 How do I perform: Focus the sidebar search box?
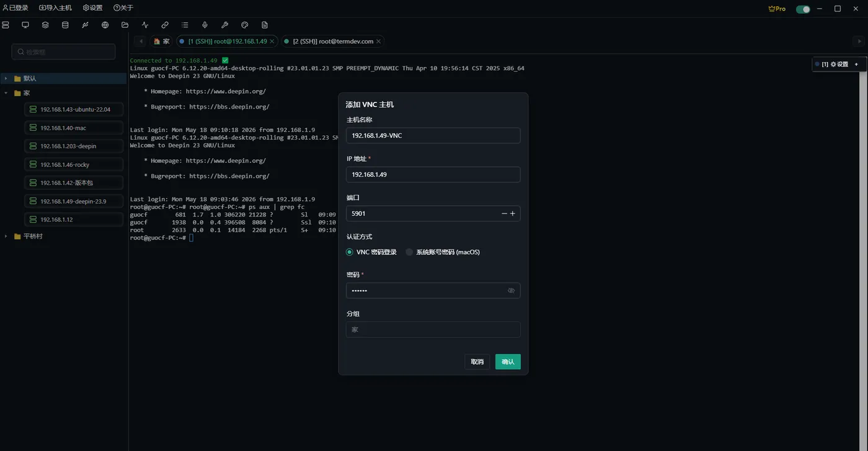click(x=63, y=52)
